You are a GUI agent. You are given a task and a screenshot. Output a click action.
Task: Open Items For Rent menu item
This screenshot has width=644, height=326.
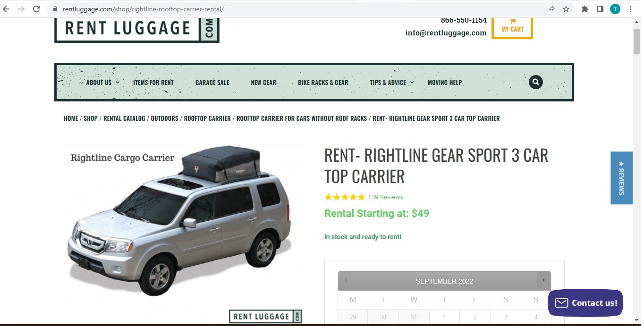point(153,82)
